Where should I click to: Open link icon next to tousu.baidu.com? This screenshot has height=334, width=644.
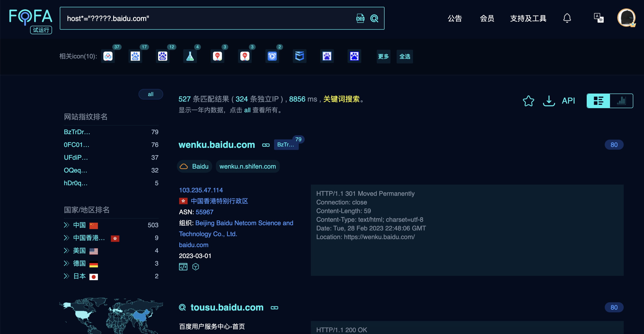click(274, 308)
